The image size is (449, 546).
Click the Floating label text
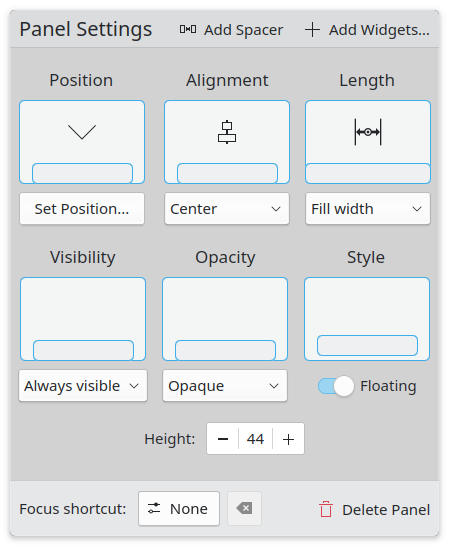click(388, 386)
